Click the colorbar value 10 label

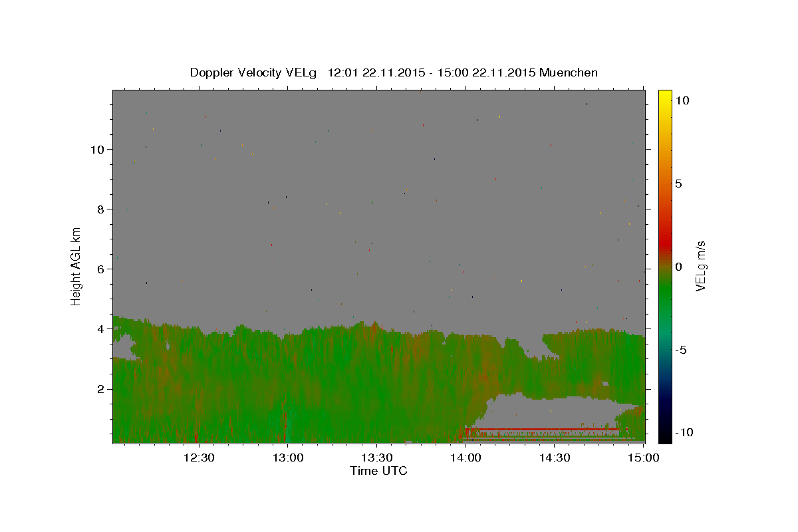tap(682, 100)
